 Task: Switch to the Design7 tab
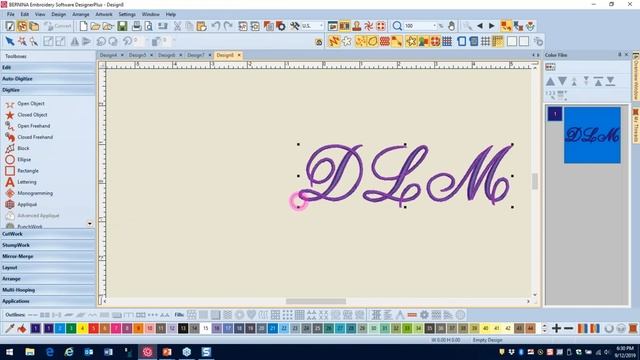pyautogui.click(x=196, y=55)
